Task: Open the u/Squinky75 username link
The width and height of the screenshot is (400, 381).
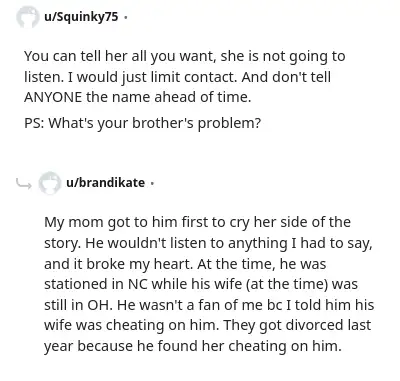Action: [81, 16]
